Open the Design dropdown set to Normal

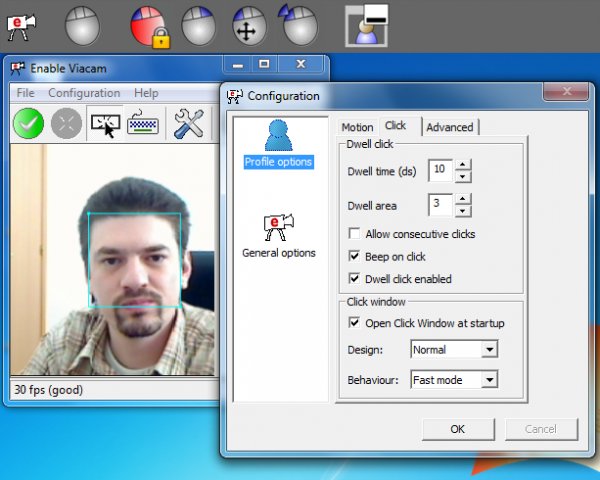(454, 350)
